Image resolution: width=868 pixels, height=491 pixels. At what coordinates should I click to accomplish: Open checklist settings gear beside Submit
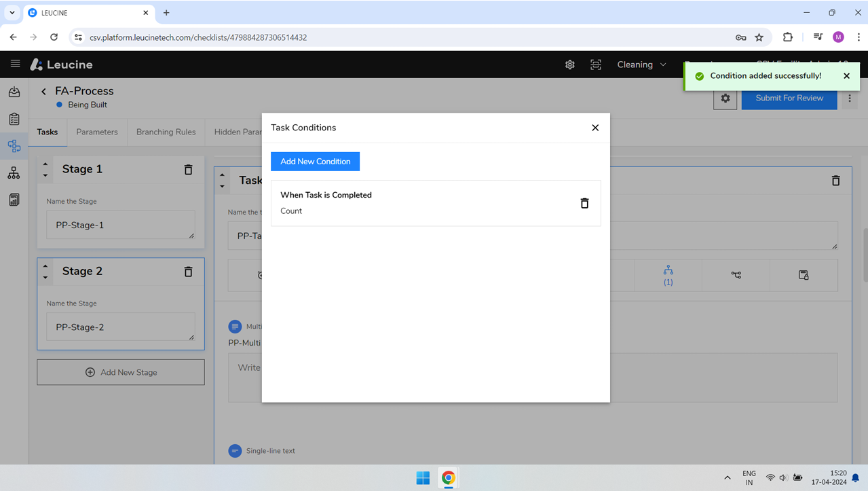(725, 98)
